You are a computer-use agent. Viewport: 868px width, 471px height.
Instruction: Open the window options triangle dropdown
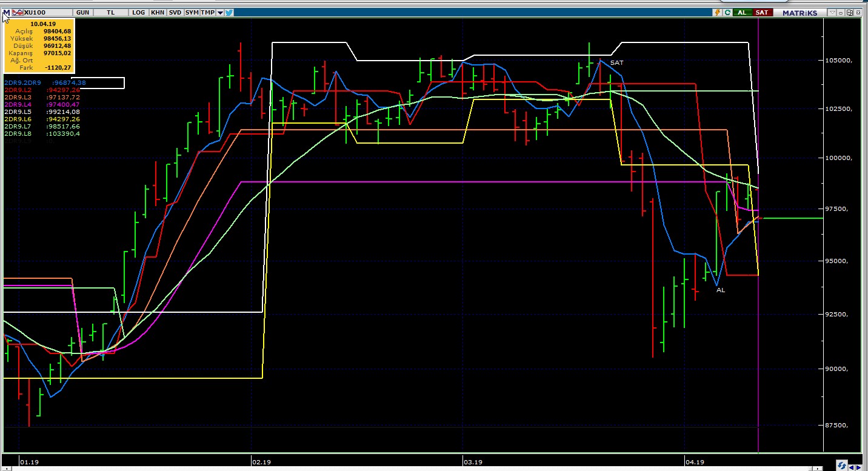833,12
